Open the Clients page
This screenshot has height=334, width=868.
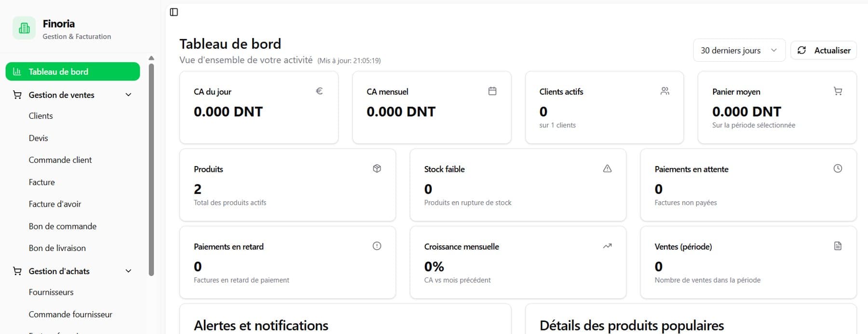41,116
